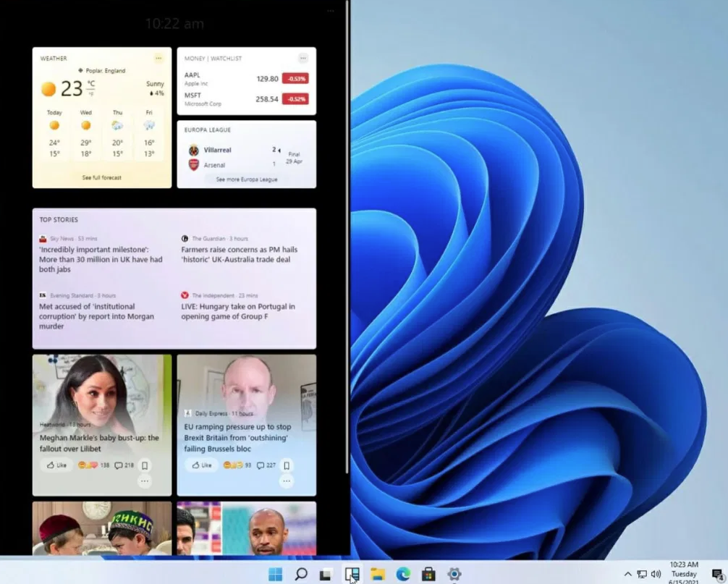
Task: Open the taskbar clock and date
Action: click(684, 573)
